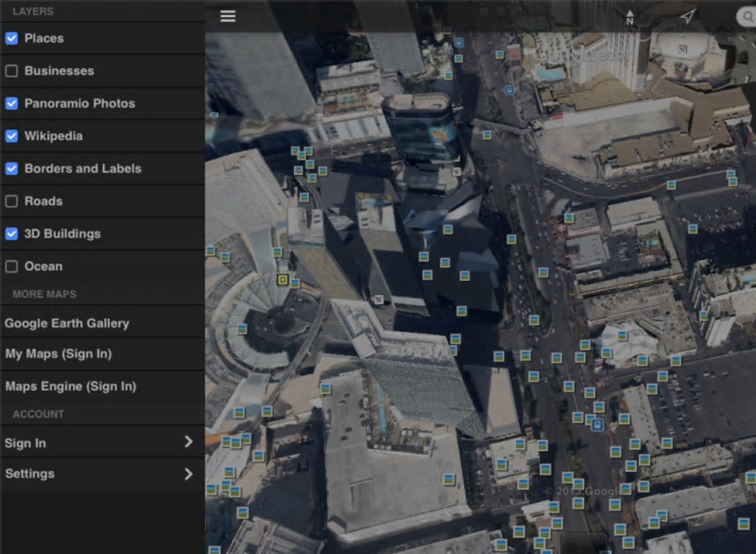
Task: Open the Settings entry
Action: click(30, 474)
